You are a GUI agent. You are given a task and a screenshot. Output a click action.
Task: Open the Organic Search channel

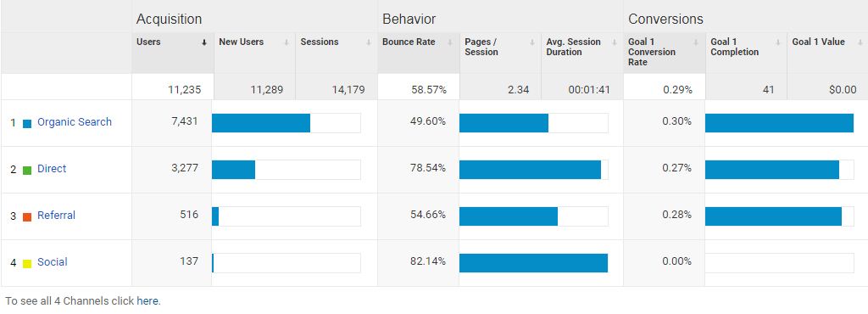tap(75, 122)
